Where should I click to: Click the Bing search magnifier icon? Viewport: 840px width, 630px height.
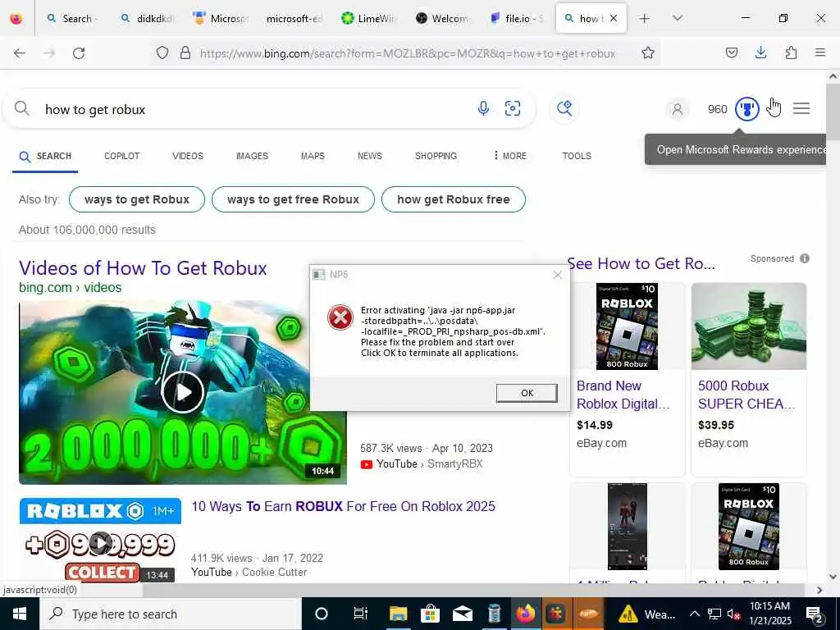pyautogui.click(x=22, y=109)
